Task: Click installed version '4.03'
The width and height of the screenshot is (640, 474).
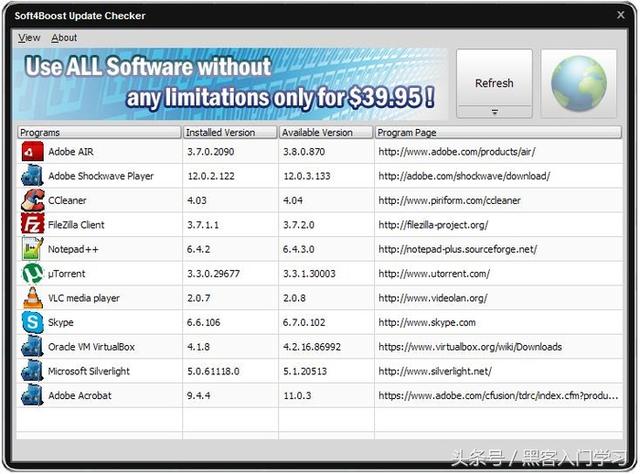Action: [197, 200]
